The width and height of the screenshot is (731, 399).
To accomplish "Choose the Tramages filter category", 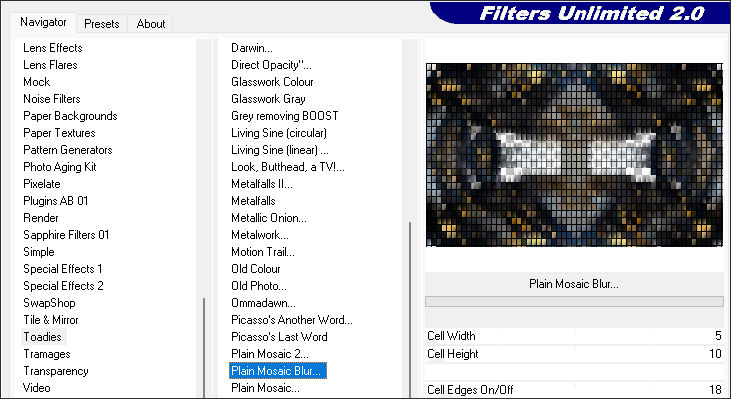I will (x=47, y=354).
